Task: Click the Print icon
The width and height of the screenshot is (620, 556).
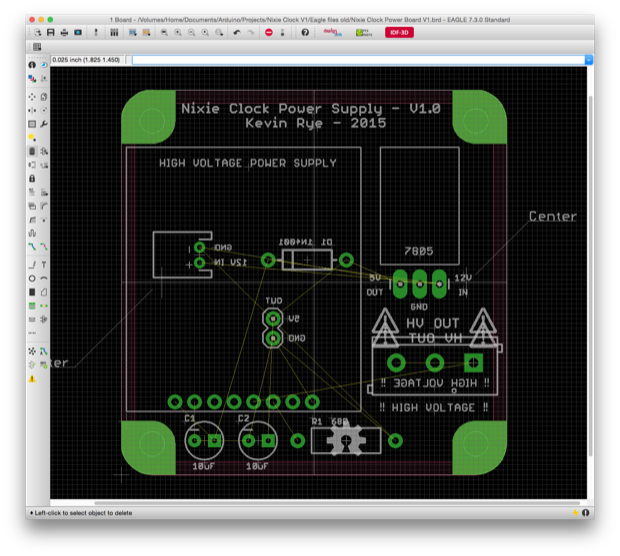Action: [x=64, y=32]
